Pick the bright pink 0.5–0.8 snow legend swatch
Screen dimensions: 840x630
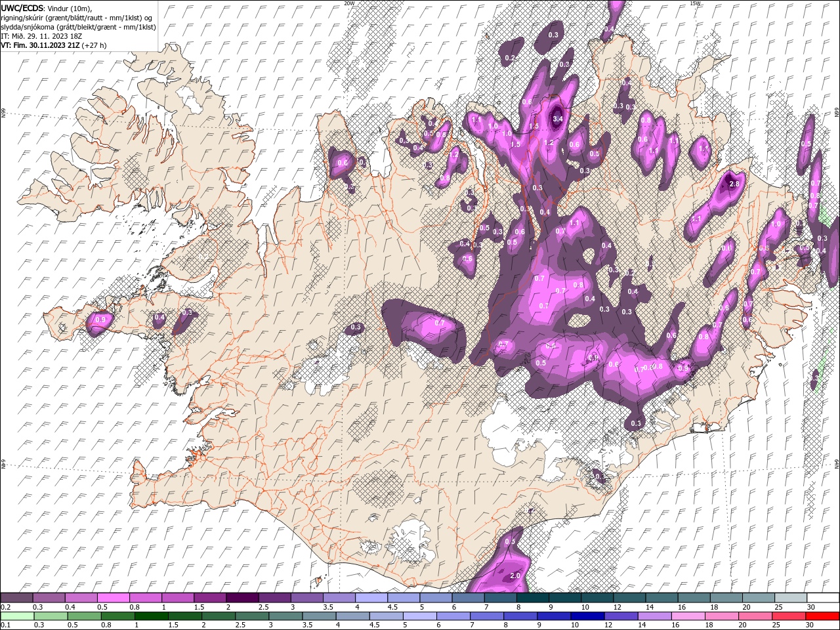click(x=114, y=598)
